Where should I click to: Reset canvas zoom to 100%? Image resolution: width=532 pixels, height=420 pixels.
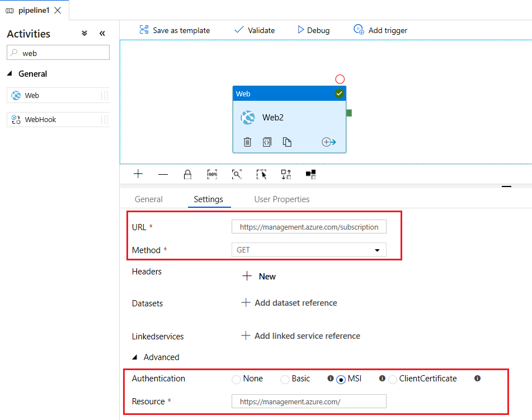tap(212, 174)
